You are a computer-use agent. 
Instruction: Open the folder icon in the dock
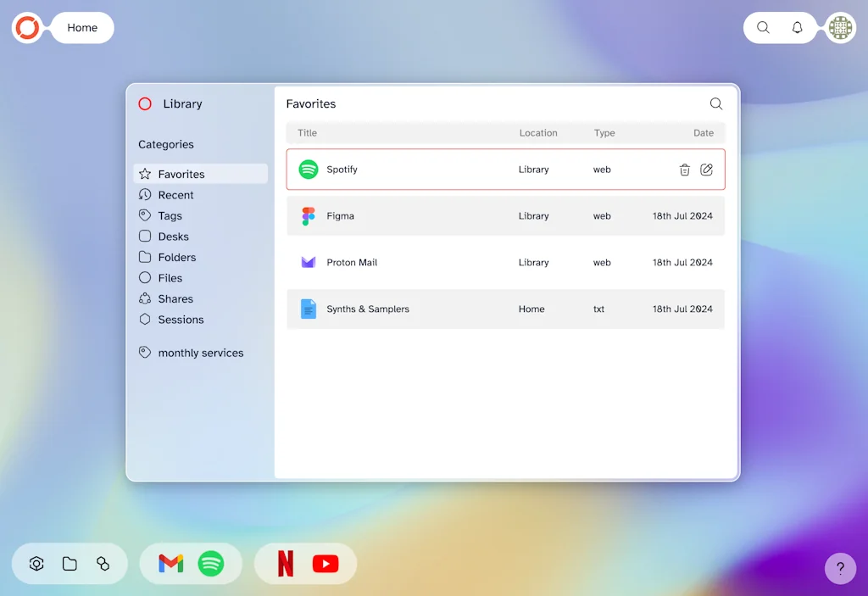click(x=69, y=563)
